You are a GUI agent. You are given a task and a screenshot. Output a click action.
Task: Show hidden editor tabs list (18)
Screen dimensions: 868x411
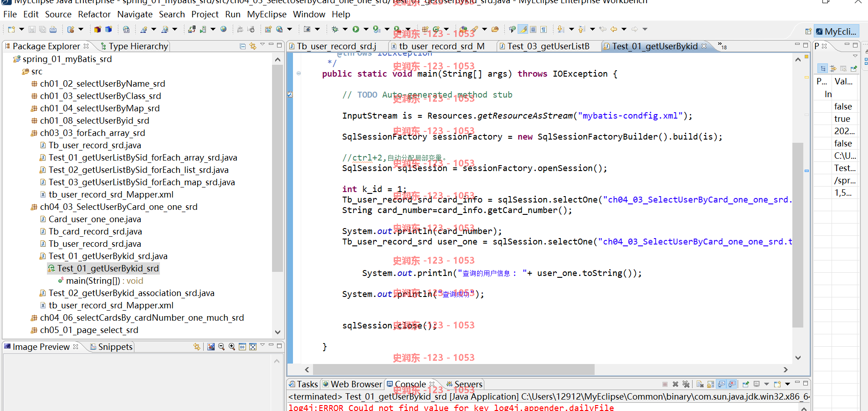click(722, 46)
